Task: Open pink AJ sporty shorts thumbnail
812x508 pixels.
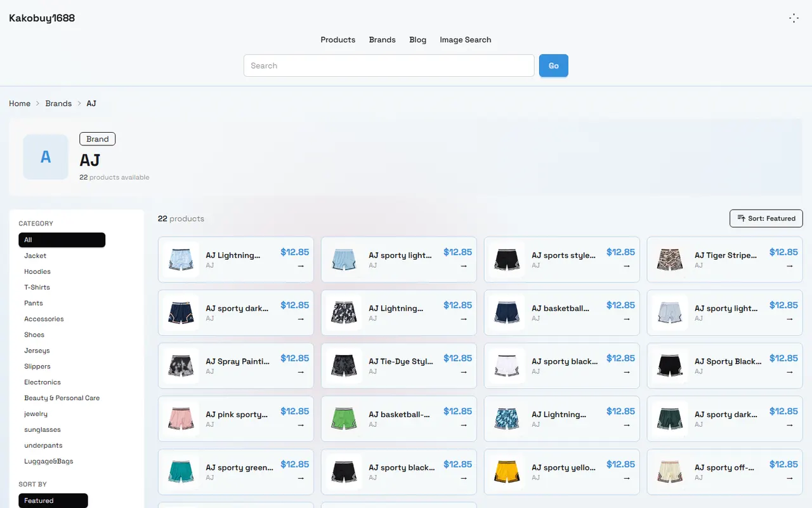Action: pos(181,419)
